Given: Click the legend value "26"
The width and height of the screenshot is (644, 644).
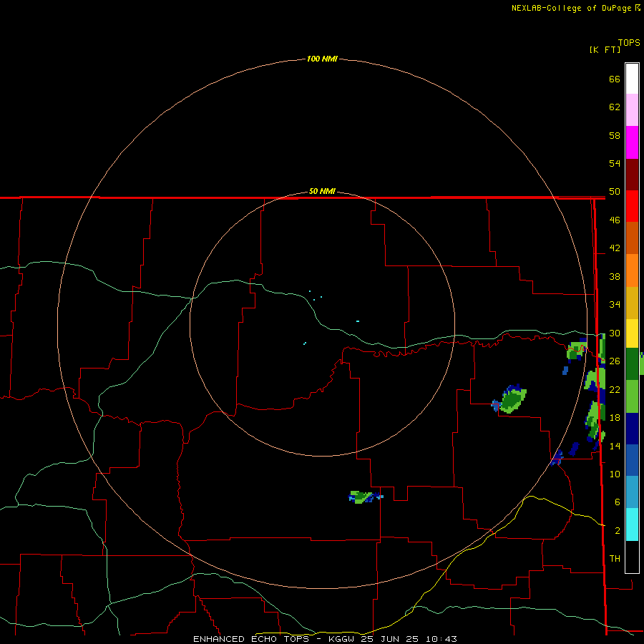Looking at the screenshot, I should tap(615, 361).
